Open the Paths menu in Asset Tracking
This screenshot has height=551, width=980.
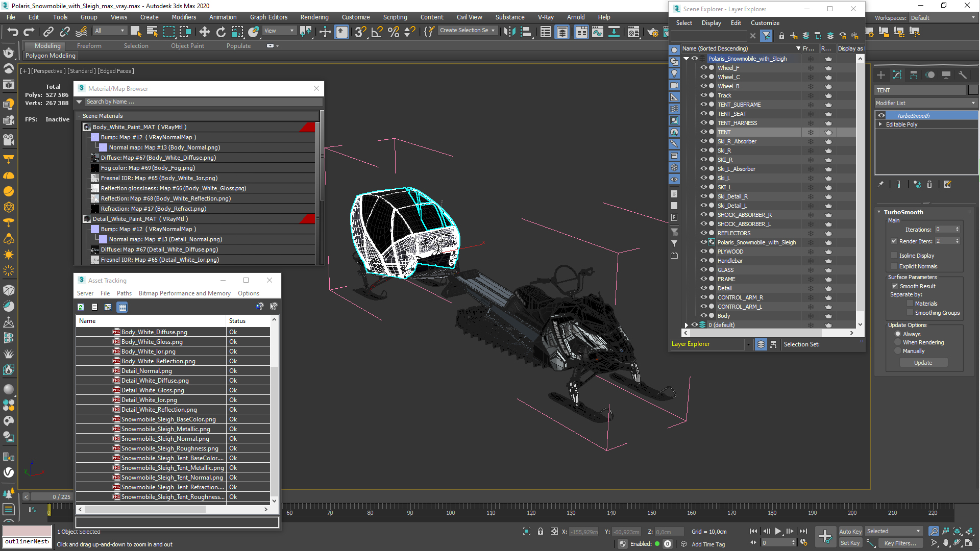(124, 293)
